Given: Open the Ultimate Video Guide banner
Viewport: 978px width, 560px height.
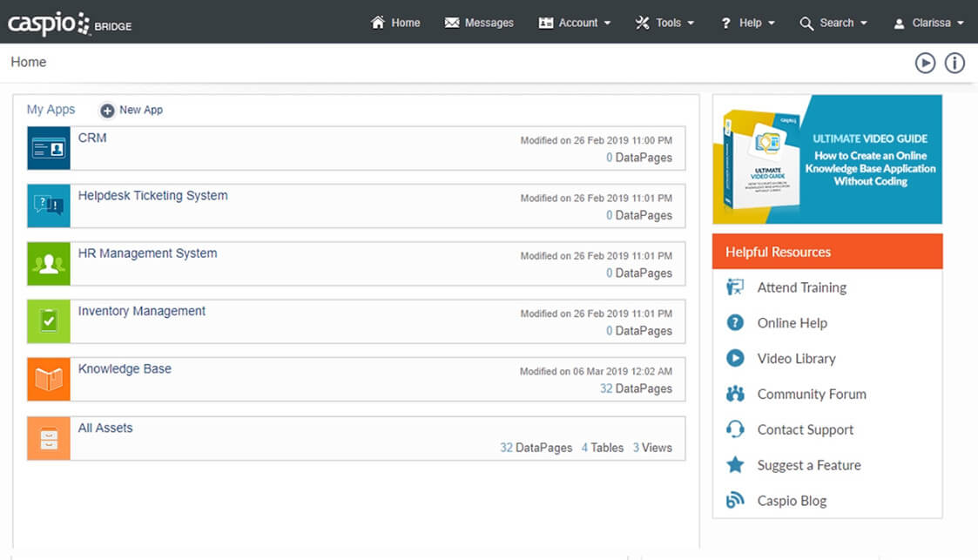Looking at the screenshot, I should tap(827, 159).
